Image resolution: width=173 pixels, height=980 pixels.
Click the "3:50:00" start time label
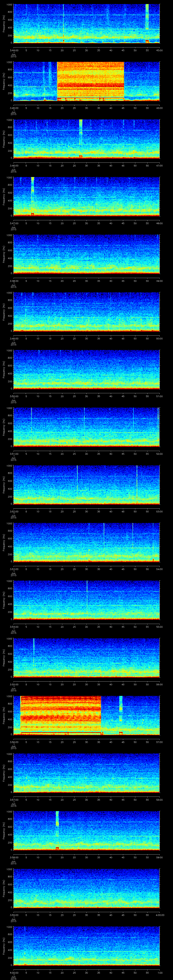pyautogui.click(x=14, y=396)
